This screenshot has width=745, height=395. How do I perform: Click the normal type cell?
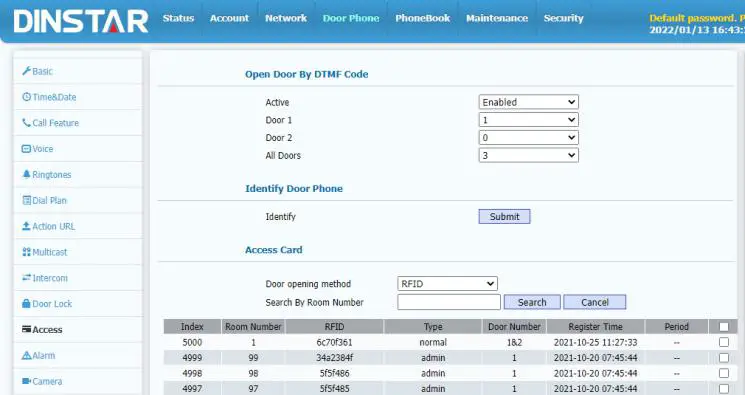click(433, 342)
